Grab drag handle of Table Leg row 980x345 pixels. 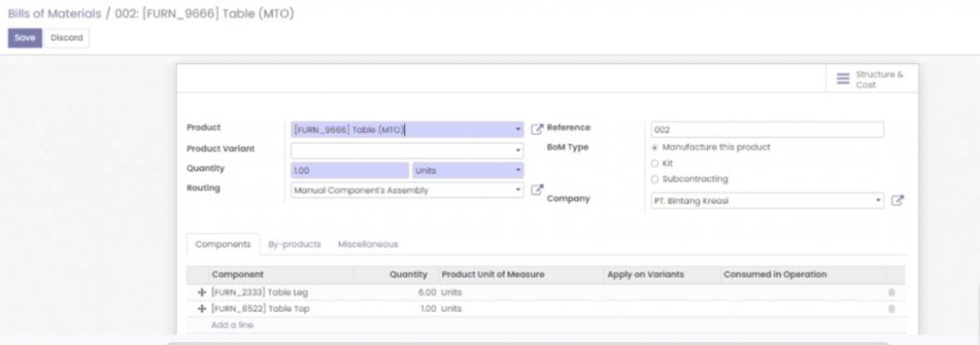[x=202, y=292]
